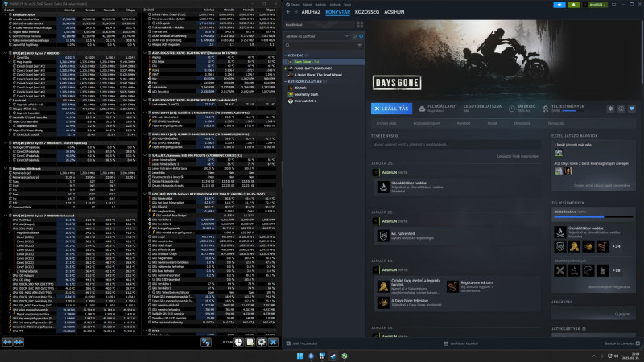Click Új jegyzet button
Screen dimensions: 644x362
(622, 314)
